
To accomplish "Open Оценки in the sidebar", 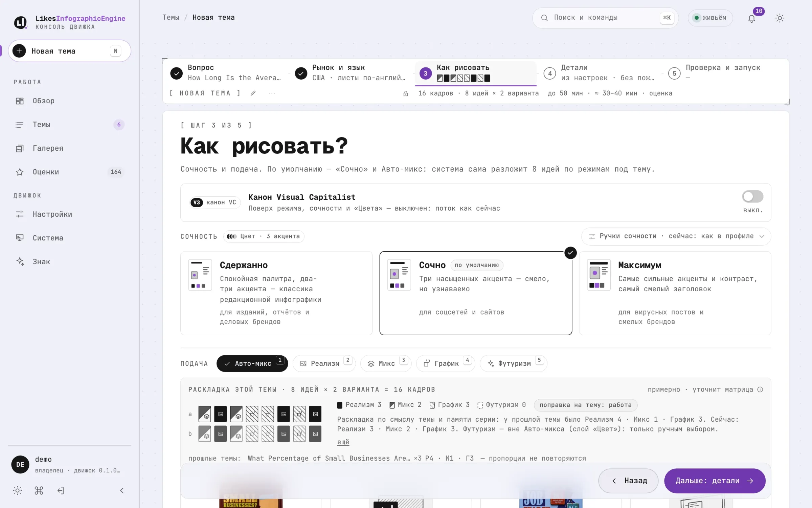I will coord(69,172).
